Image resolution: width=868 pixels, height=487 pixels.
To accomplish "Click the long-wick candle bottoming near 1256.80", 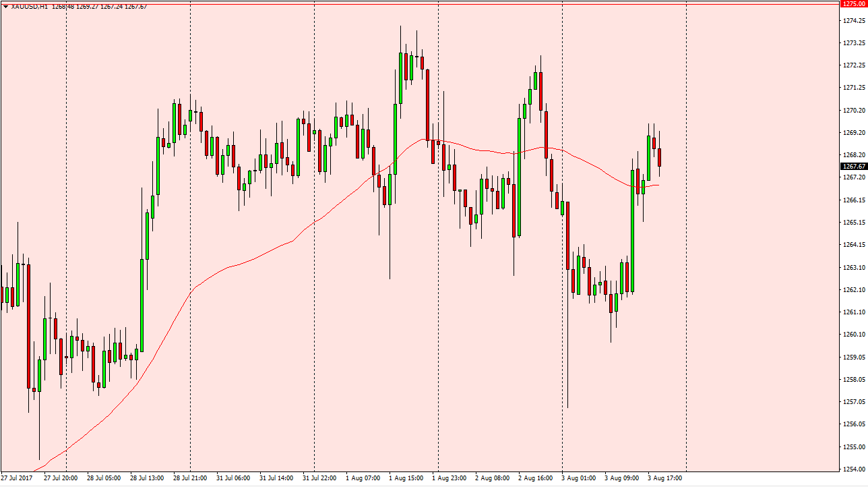I will click(568, 236).
